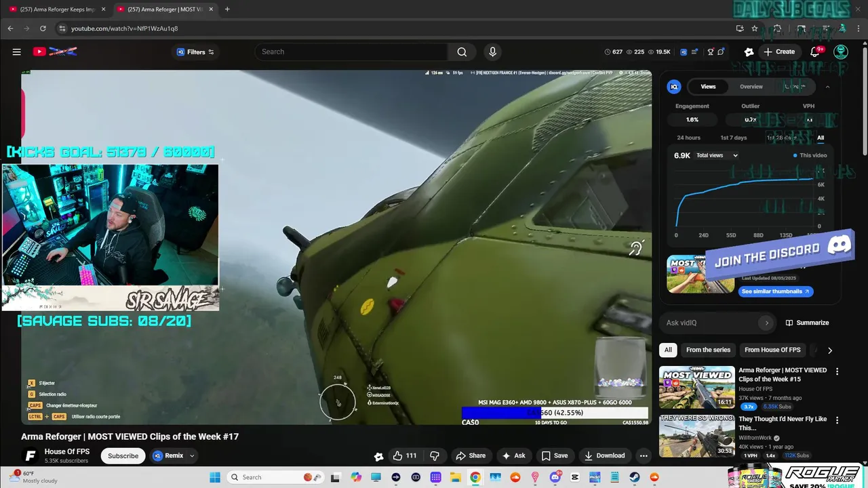
Task: Open the Total views dropdown
Action: (717, 155)
